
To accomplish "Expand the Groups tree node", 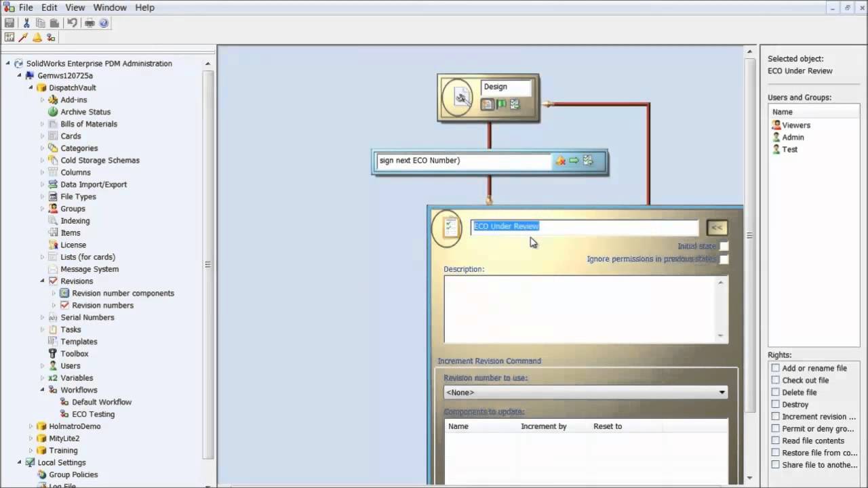I will [42, 209].
